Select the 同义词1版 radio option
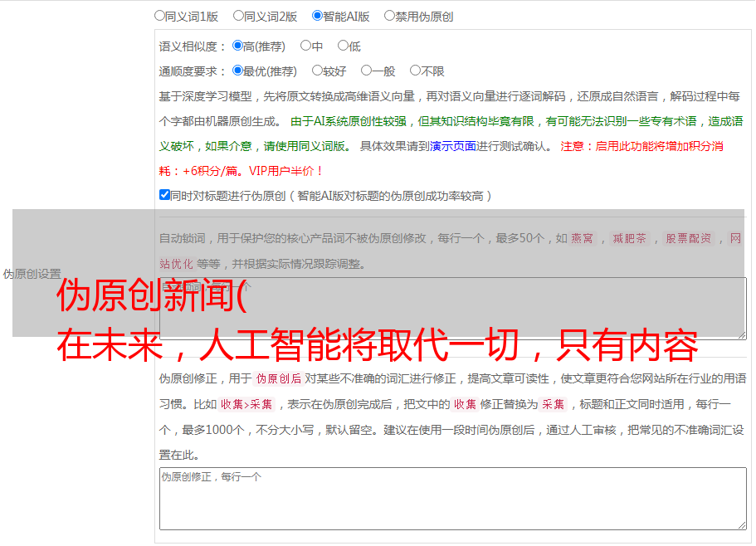Viewport: 756px width, 546px height. (x=159, y=16)
